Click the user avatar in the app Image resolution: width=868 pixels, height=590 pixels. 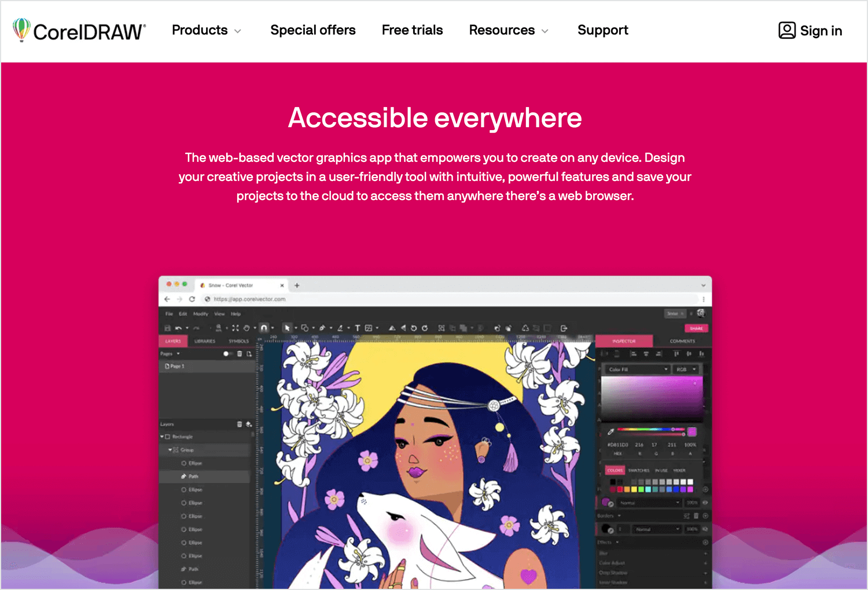pos(701,313)
